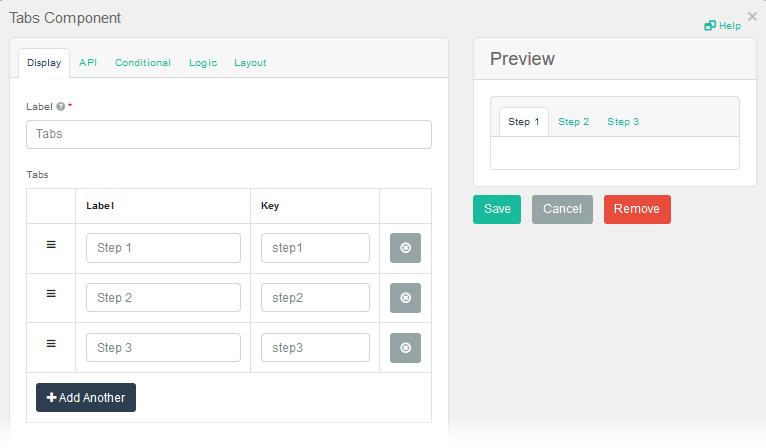Select the Layout tab
The width and height of the screenshot is (766, 448).
[250, 63]
